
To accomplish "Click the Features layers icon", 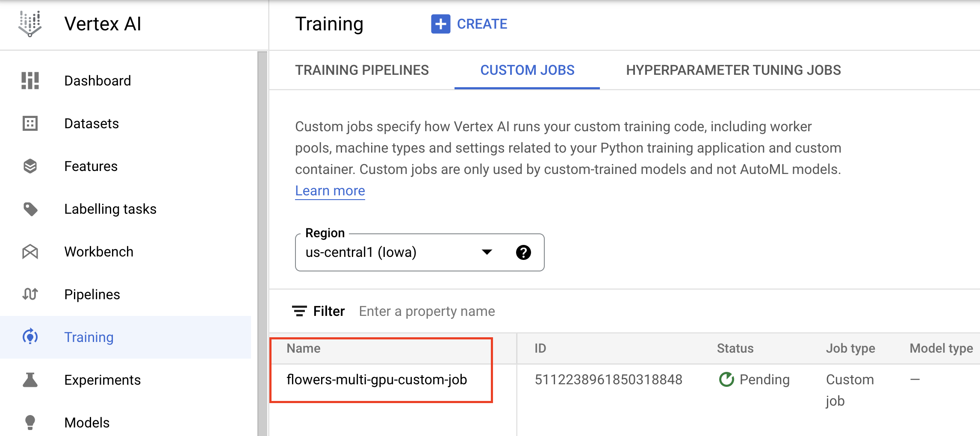I will 30,166.
